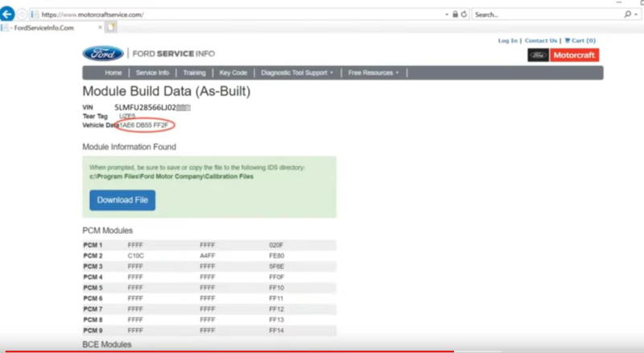The height and width of the screenshot is (353, 644).
Task: Click the Module Information Found heading
Action: (130, 147)
